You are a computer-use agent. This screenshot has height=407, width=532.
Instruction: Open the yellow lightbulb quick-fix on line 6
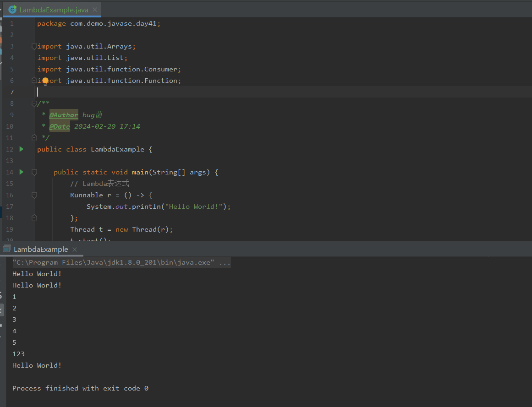point(45,81)
